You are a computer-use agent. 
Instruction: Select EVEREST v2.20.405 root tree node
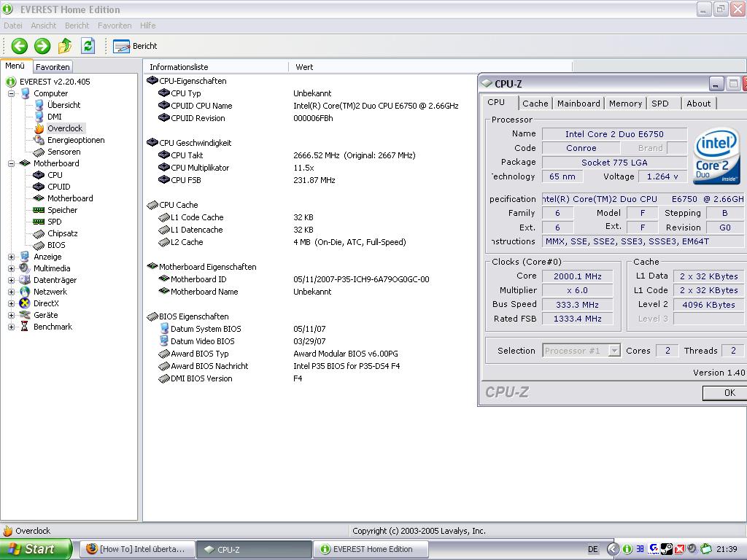click(55, 82)
